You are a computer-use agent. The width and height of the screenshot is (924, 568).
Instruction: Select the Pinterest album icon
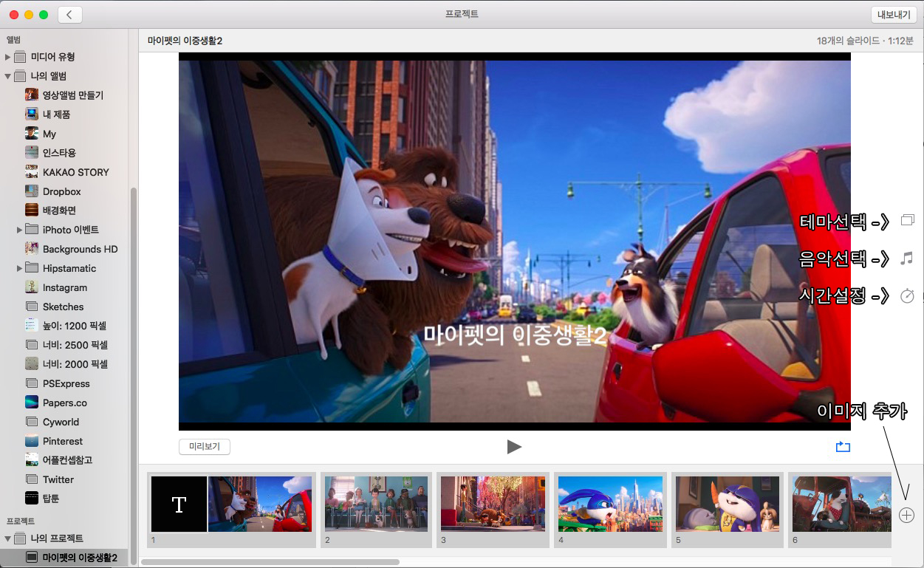[32, 441]
